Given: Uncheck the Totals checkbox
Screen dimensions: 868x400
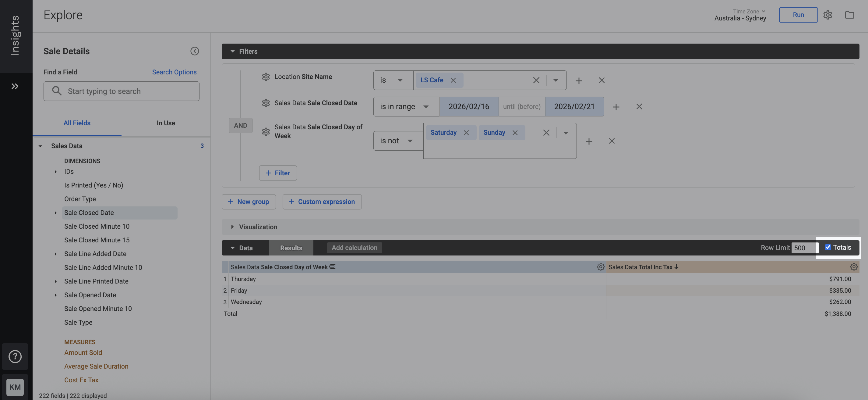Looking at the screenshot, I should click(827, 247).
